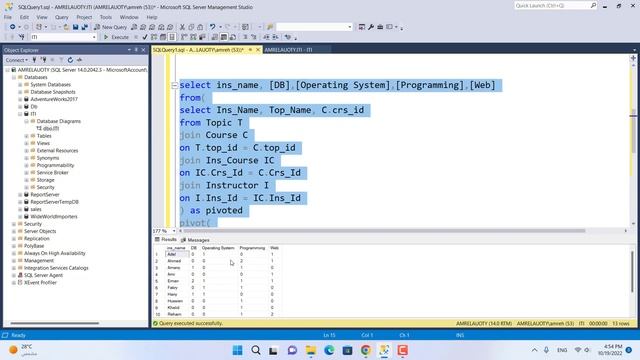Image resolution: width=640 pixels, height=360 pixels.
Task: Click the Object Explorer horizontal scrollbar
Action: tap(55, 323)
